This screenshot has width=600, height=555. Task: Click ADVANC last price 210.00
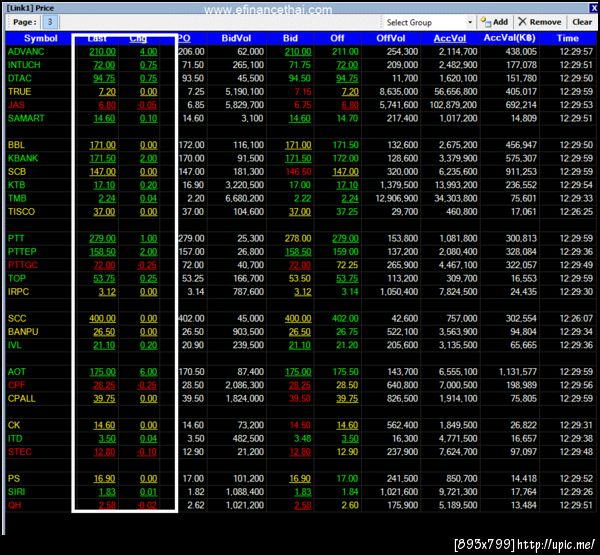(x=103, y=52)
